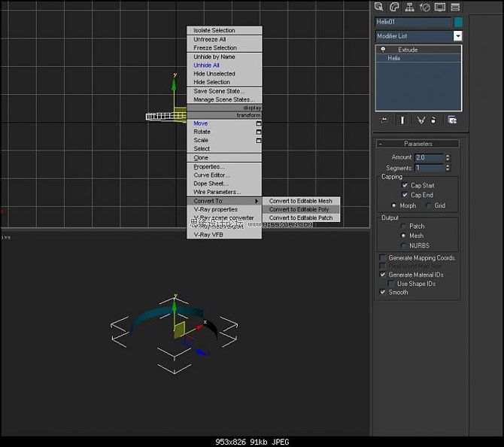The width and height of the screenshot is (504, 447).
Task: Click the Segments value field
Action: 429,168
